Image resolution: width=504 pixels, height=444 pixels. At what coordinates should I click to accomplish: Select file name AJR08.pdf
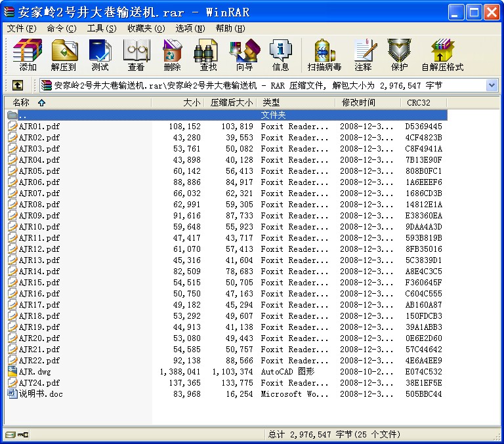[39, 205]
